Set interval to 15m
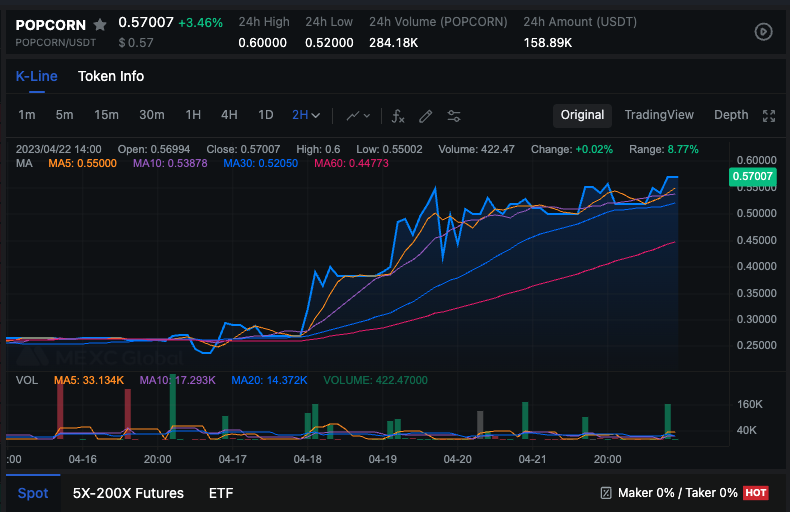Image resolution: width=790 pixels, height=512 pixels. pyautogui.click(x=106, y=115)
